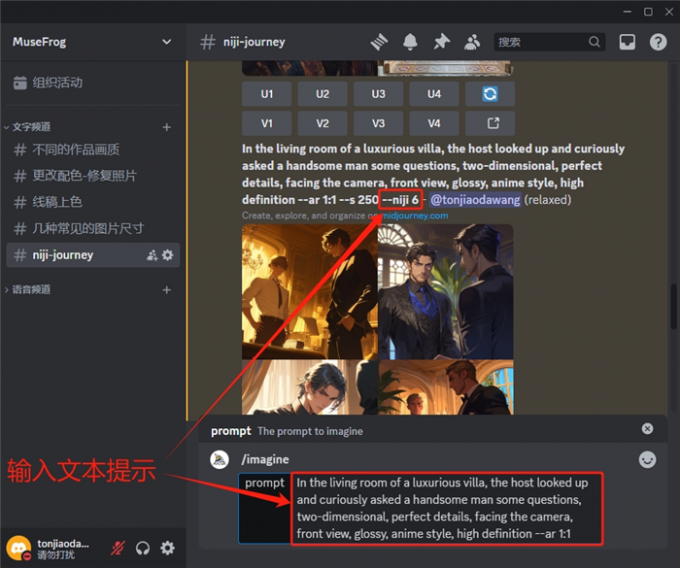The height and width of the screenshot is (568, 680).
Task: Toggle headphones deafen
Action: click(x=143, y=548)
